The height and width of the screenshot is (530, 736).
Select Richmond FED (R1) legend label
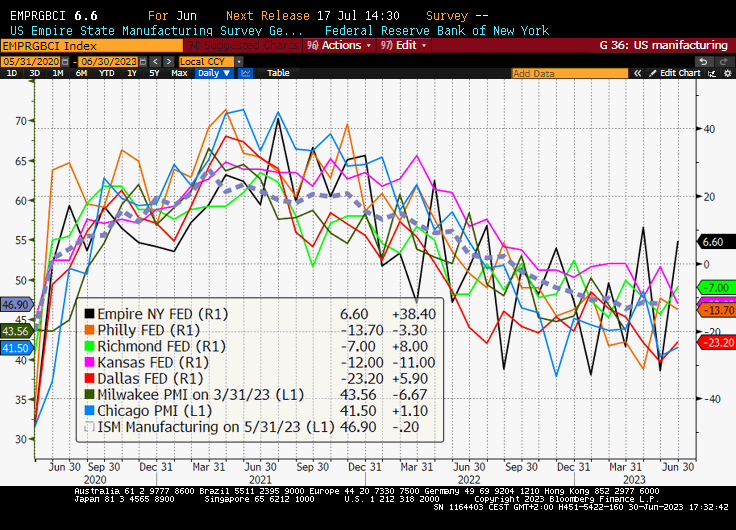[161, 346]
